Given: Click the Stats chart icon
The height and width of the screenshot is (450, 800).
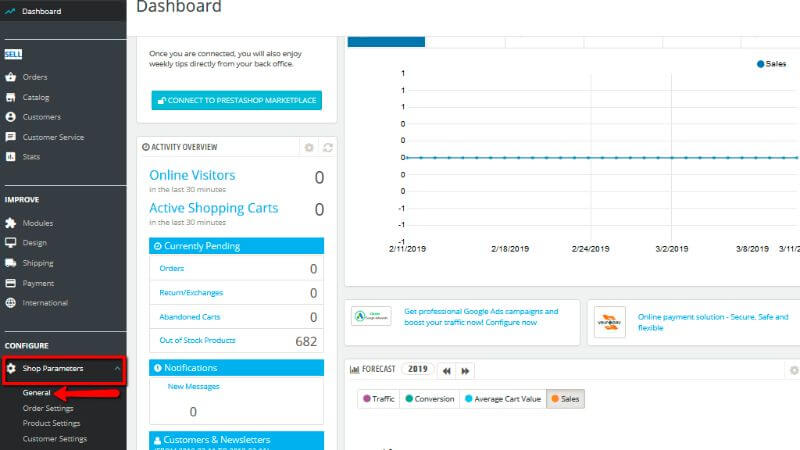Looking at the screenshot, I should 11,157.
